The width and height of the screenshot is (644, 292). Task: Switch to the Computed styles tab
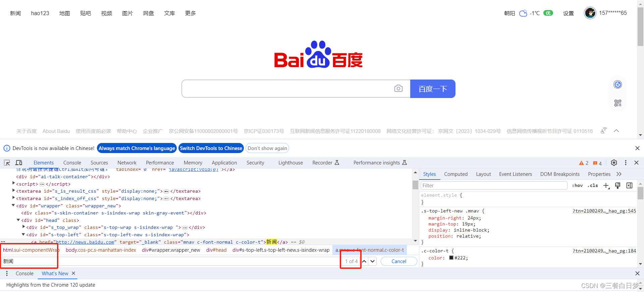[456, 174]
